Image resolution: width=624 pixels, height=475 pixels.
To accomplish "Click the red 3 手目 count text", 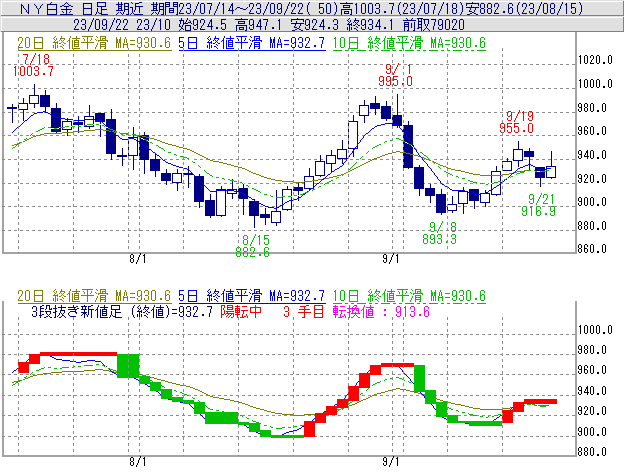I will point(304,311).
